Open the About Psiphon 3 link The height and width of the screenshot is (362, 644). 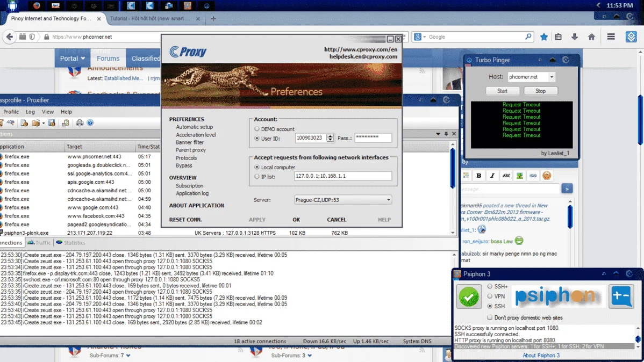[541, 356]
